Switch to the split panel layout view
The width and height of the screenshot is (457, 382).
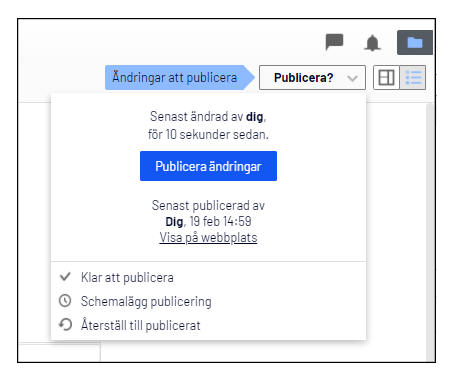[x=386, y=78]
